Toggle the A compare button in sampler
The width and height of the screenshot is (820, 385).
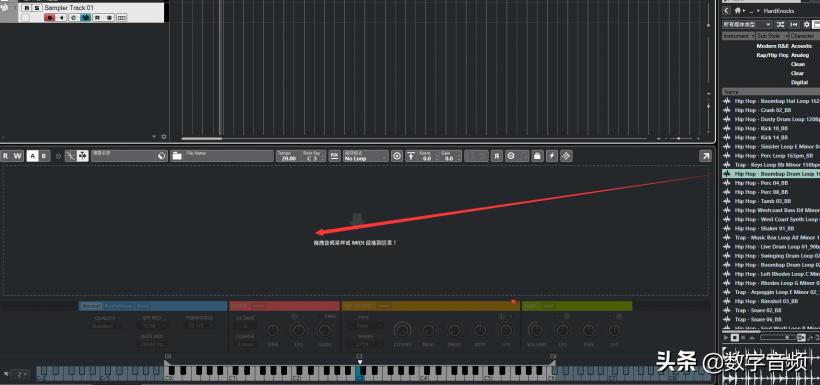[32, 156]
